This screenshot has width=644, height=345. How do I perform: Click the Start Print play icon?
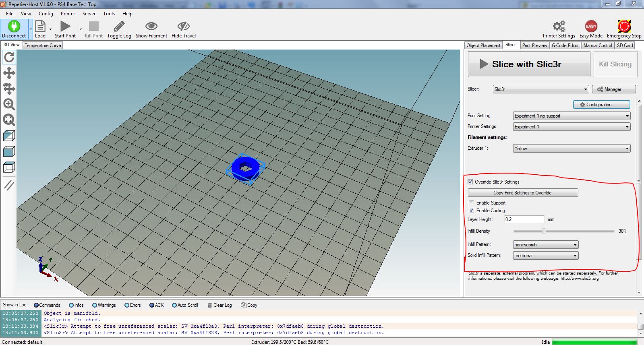pos(65,26)
